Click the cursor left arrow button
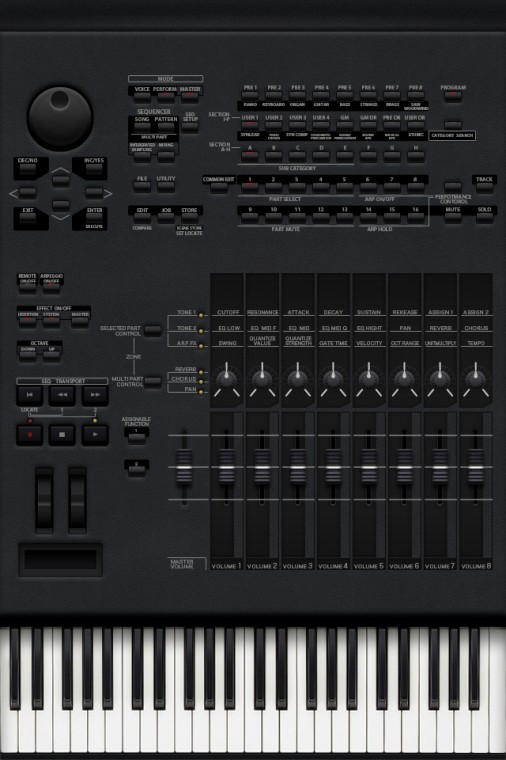 (x=28, y=193)
